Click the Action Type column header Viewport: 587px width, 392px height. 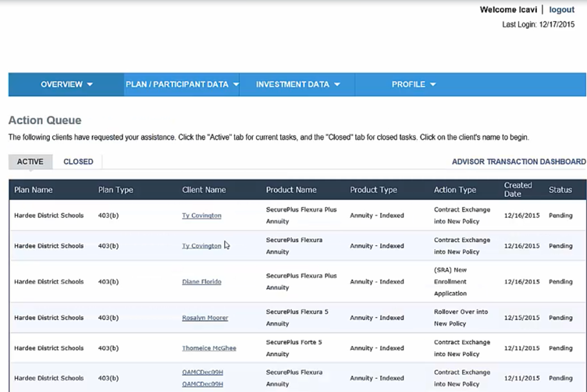click(455, 190)
